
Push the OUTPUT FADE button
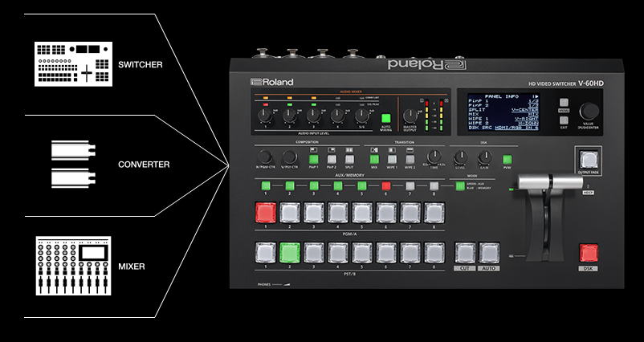(x=589, y=160)
